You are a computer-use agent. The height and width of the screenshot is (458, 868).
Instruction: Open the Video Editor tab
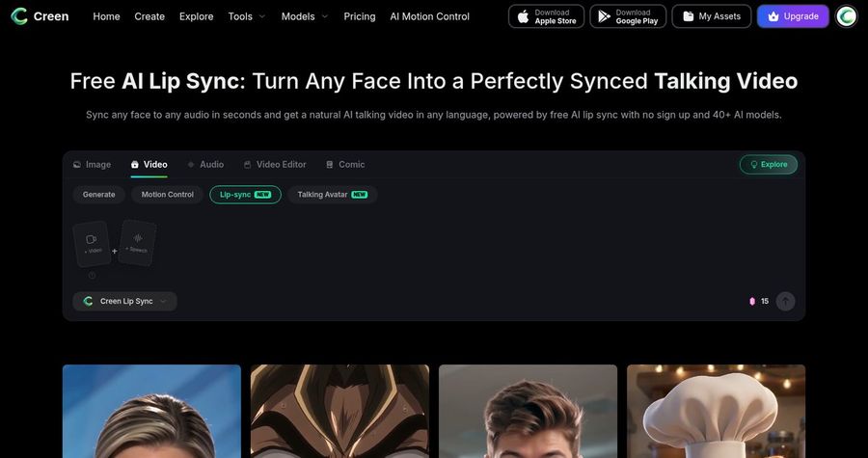pos(275,164)
